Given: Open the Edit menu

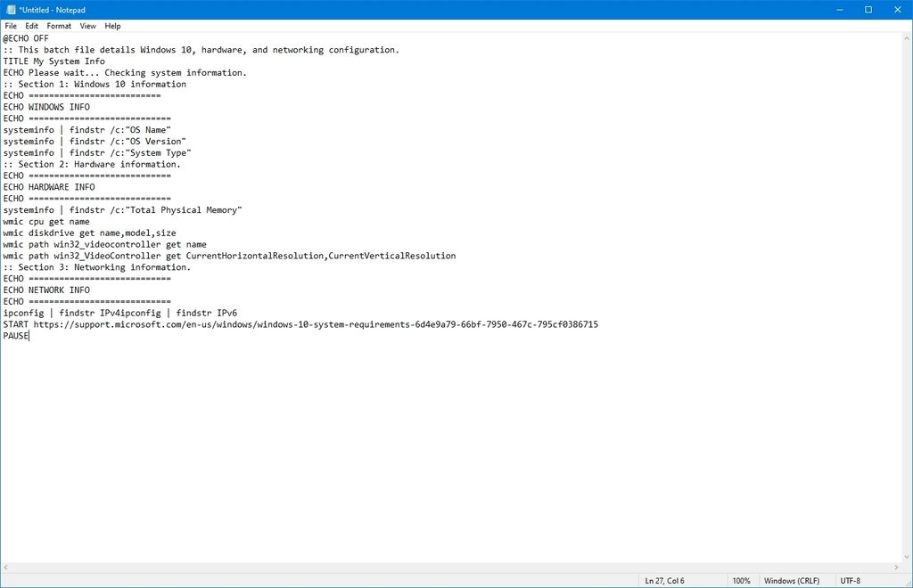Looking at the screenshot, I should [31, 25].
